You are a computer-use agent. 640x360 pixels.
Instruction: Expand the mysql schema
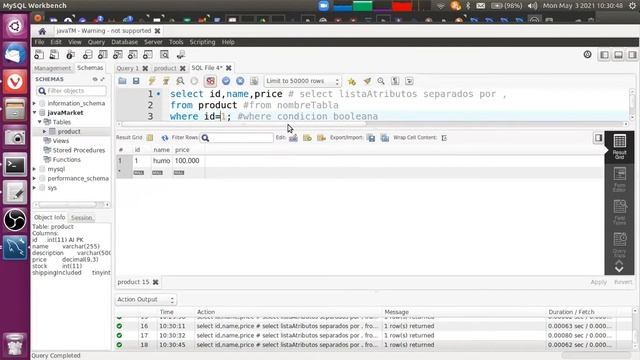point(35,169)
